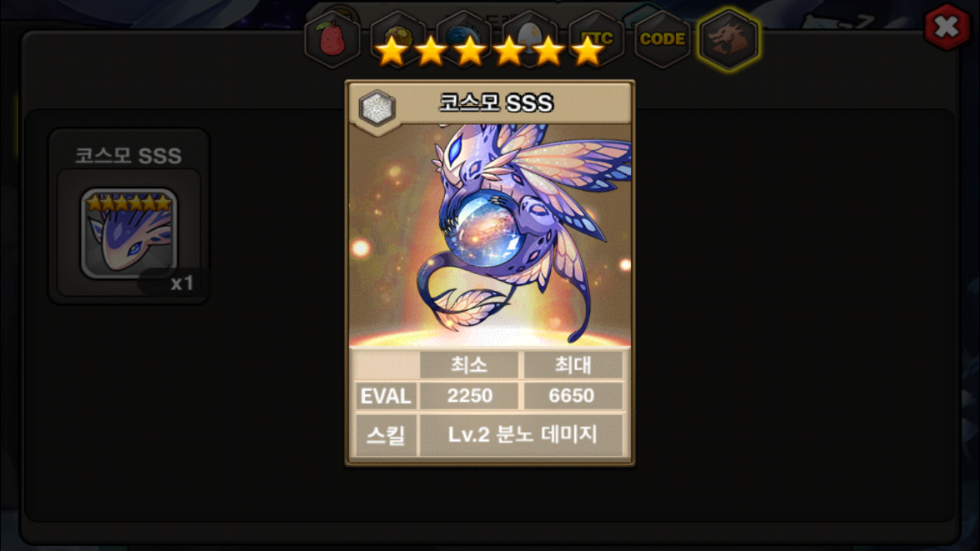This screenshot has width=980, height=551.
Task: Tap the maximum EVAL value 6650
Action: [572, 396]
